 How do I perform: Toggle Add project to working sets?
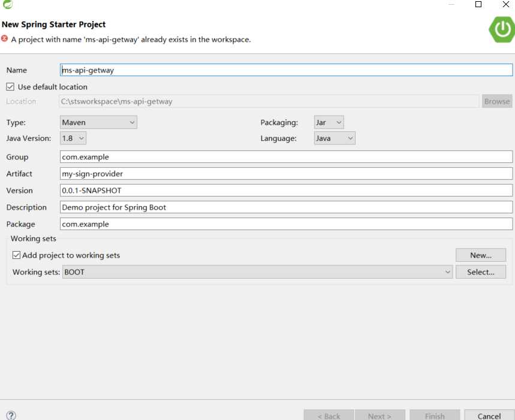tap(16, 255)
